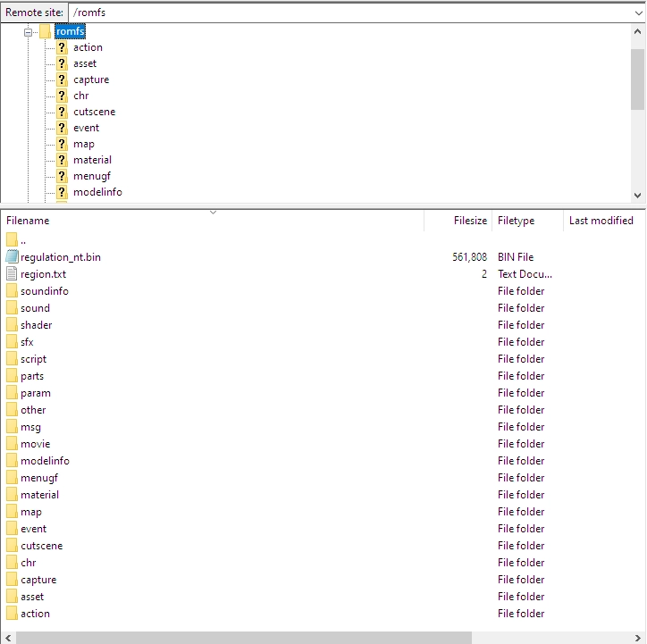Select the material folder in tree
The image size is (647, 644).
point(92,161)
